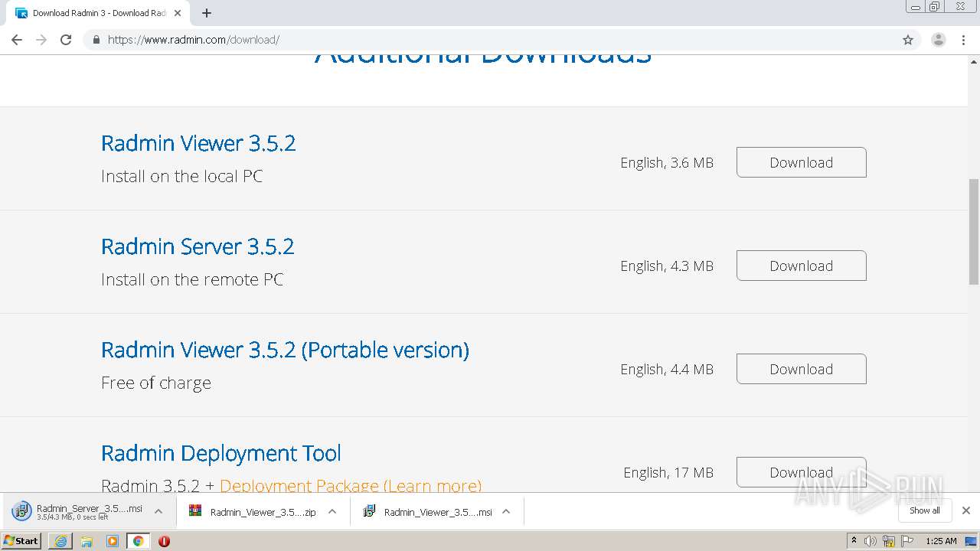Open Radmin Server 3.5.2 title link
The width and height of the screenshot is (980, 551).
198,246
